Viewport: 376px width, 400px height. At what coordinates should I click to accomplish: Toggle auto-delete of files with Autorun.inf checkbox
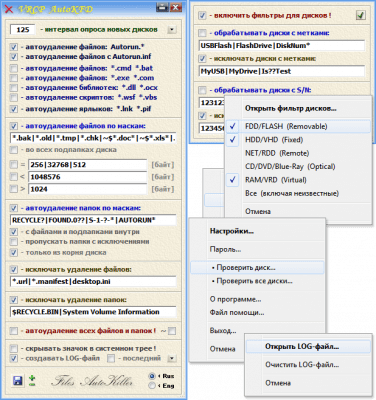pos(14,57)
